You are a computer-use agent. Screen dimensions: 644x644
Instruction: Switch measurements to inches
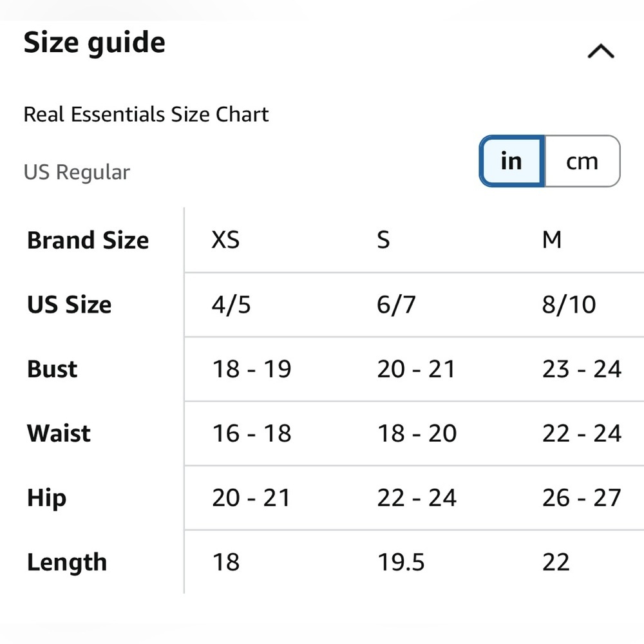512,161
